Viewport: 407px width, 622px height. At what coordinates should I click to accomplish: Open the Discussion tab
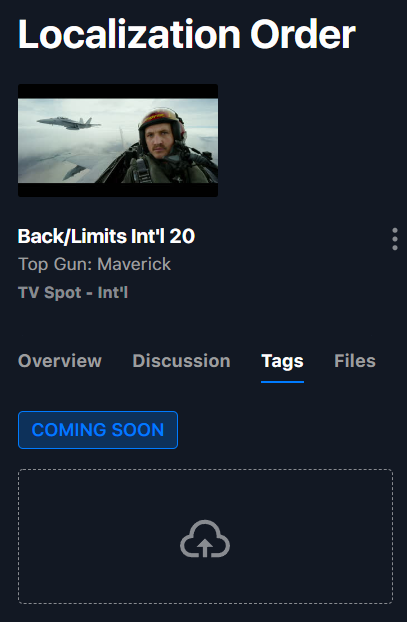pyautogui.click(x=181, y=361)
